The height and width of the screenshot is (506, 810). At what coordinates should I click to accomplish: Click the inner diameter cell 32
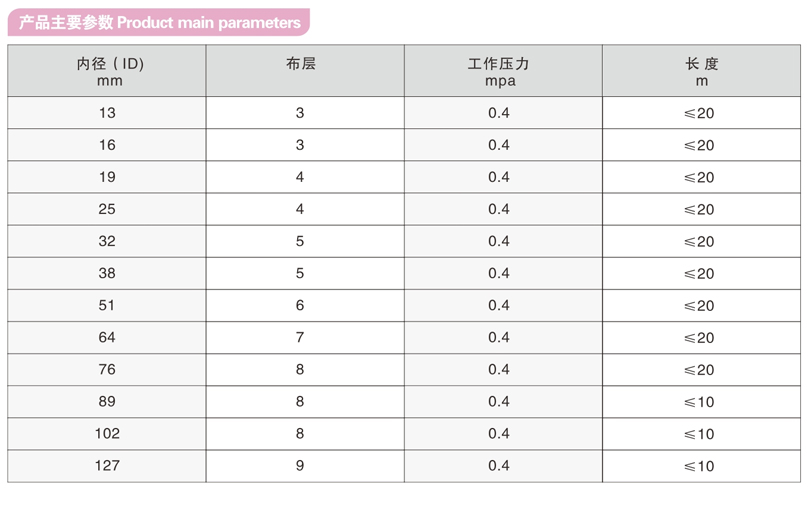pyautogui.click(x=107, y=241)
